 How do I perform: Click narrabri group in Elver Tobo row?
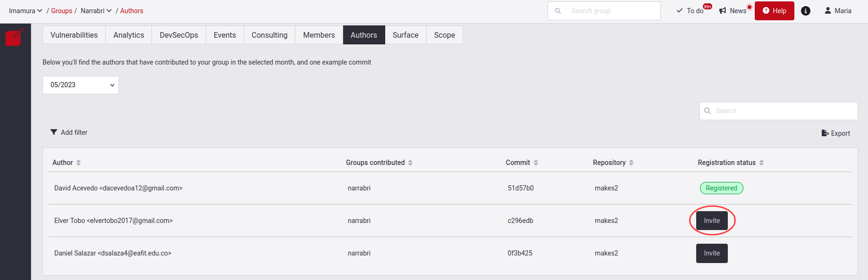(359, 221)
